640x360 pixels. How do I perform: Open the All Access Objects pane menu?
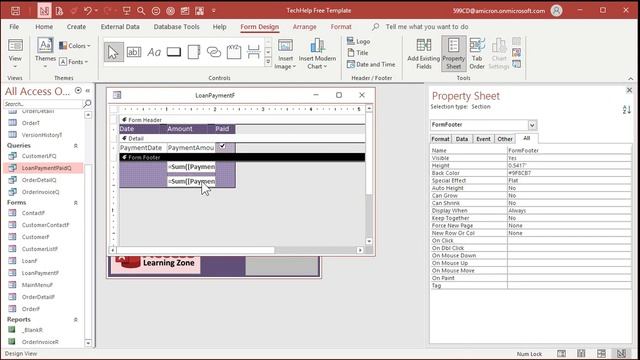tap(78, 90)
